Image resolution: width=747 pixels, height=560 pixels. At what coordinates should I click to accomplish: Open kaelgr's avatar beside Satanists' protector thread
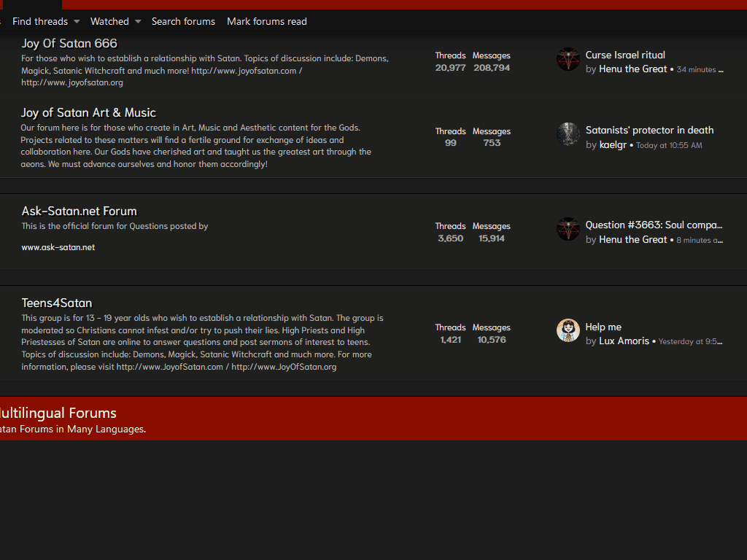pyautogui.click(x=568, y=134)
